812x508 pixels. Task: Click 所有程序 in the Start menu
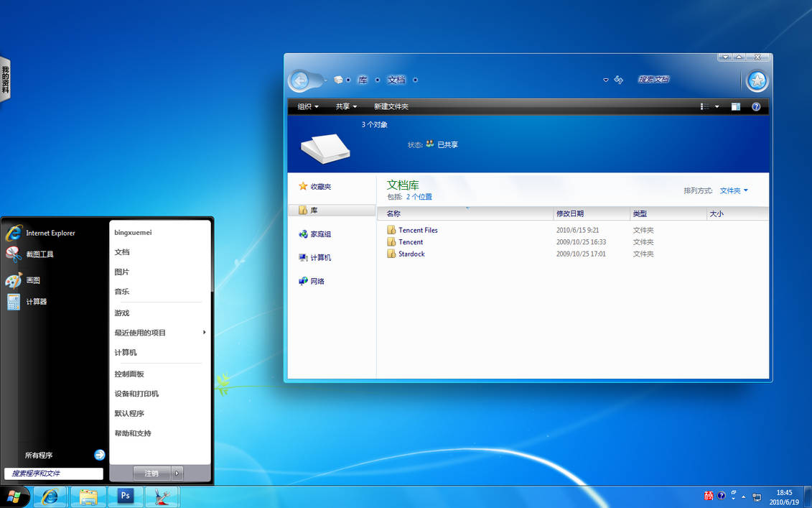[39, 455]
